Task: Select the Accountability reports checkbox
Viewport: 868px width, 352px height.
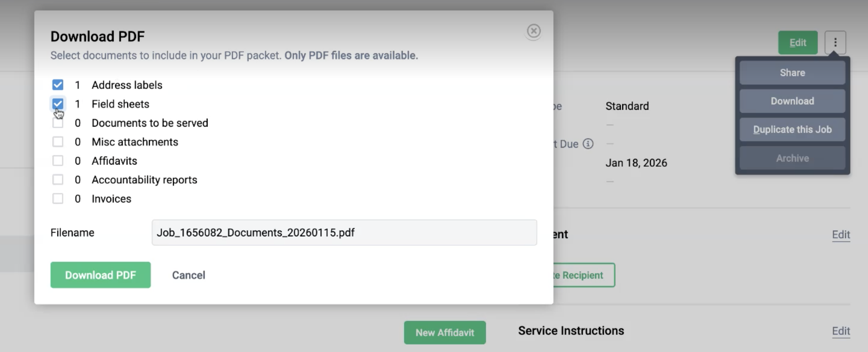Action: [58, 180]
